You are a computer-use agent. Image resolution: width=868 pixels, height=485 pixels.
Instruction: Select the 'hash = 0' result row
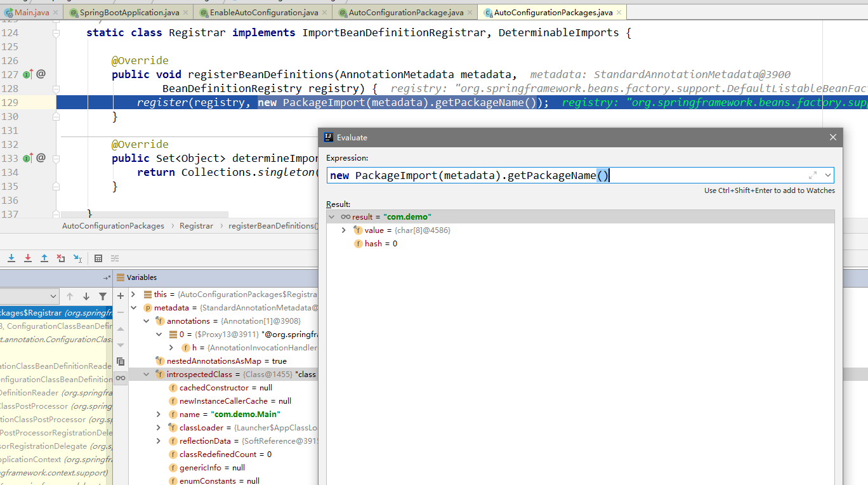581,244
